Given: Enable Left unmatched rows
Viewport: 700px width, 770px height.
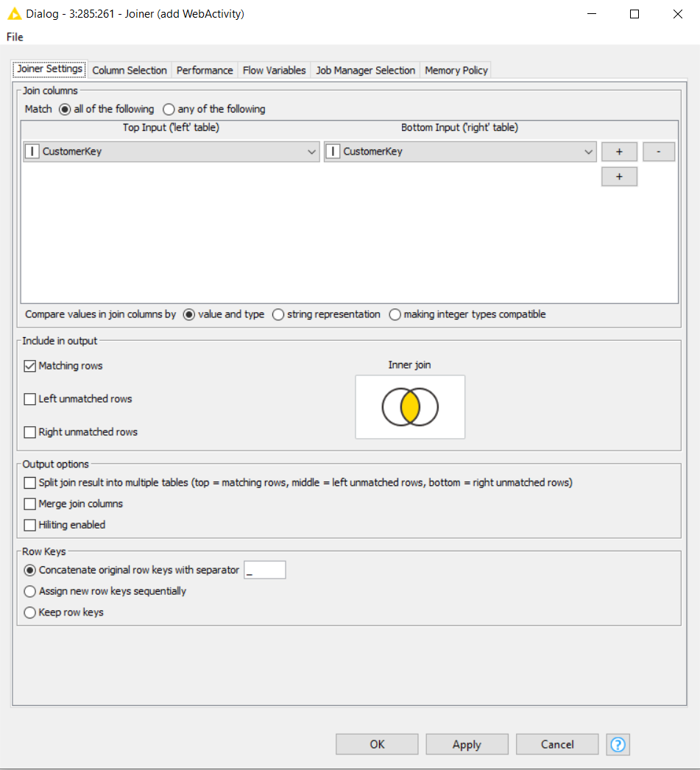Looking at the screenshot, I should 30,399.
